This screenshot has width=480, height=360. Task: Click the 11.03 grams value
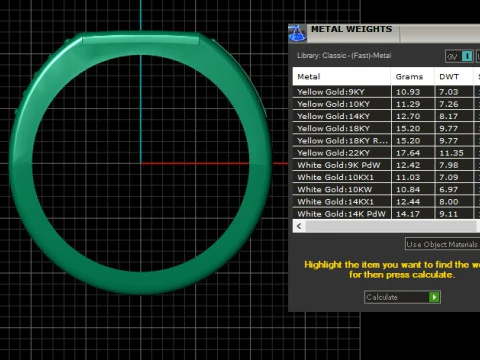tap(408, 177)
